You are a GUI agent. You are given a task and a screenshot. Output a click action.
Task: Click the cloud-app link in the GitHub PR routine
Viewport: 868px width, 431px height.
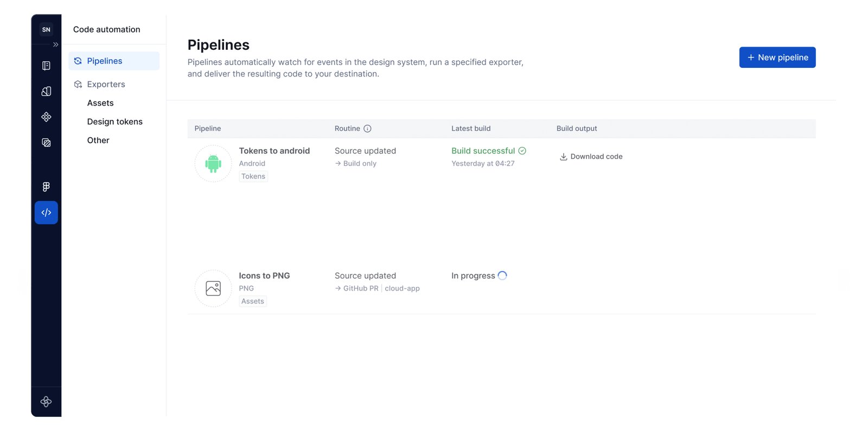pos(402,288)
